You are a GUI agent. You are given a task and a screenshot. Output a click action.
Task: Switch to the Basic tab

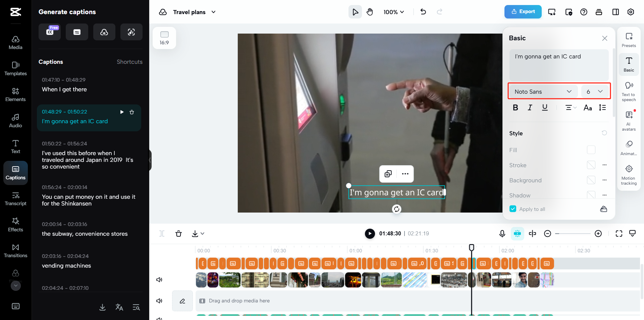(x=629, y=64)
